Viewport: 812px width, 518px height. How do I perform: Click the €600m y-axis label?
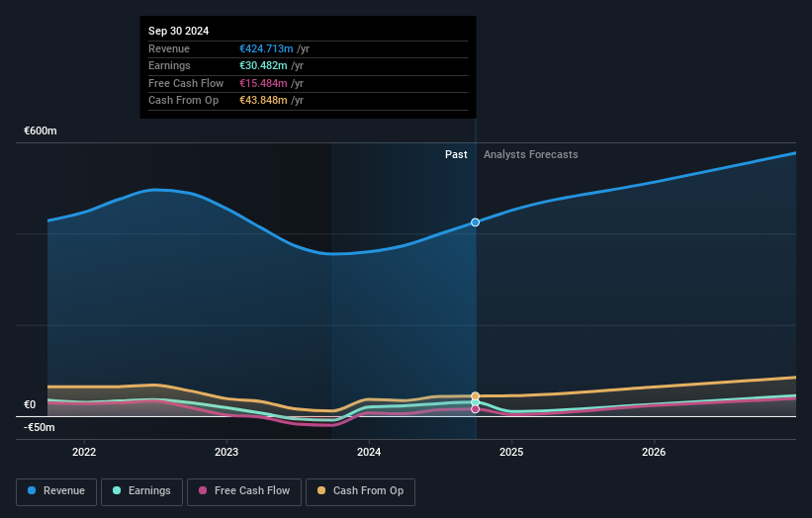tap(41, 130)
